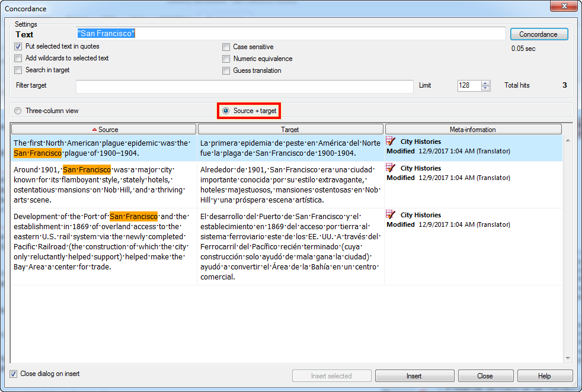
Task: Enable the Case sensitive option
Action: [x=226, y=47]
